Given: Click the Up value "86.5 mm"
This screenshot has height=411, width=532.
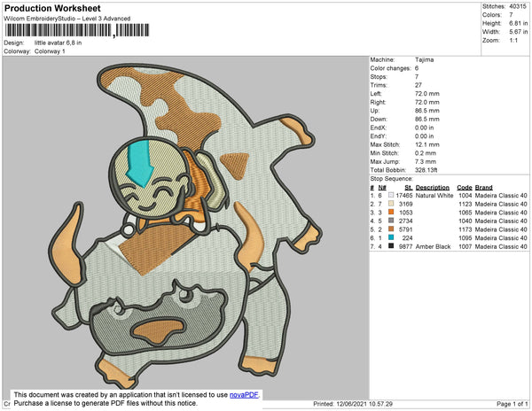Looking at the screenshot, I should [x=427, y=111].
